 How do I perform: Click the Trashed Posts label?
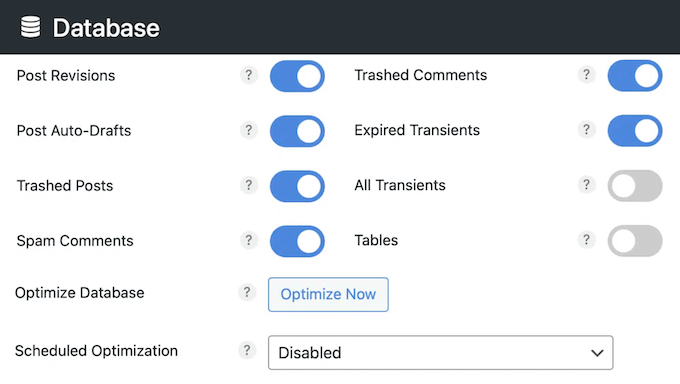(x=65, y=186)
